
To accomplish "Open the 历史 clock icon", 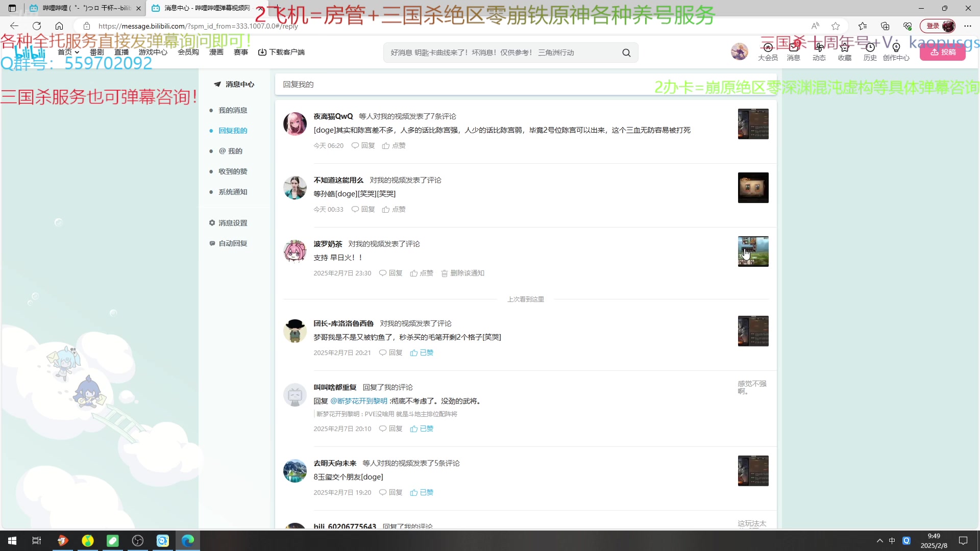I will pyautogui.click(x=870, y=52).
